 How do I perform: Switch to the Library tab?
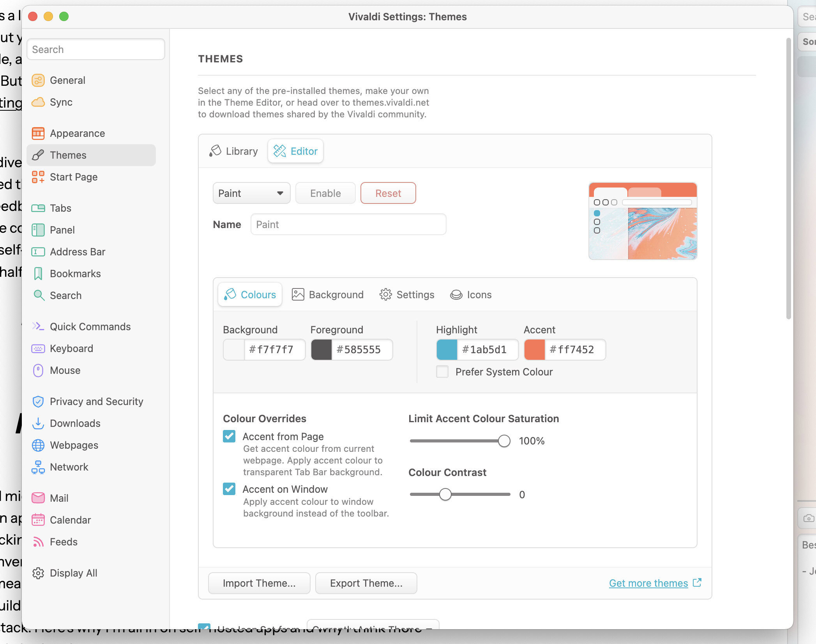[x=233, y=151]
